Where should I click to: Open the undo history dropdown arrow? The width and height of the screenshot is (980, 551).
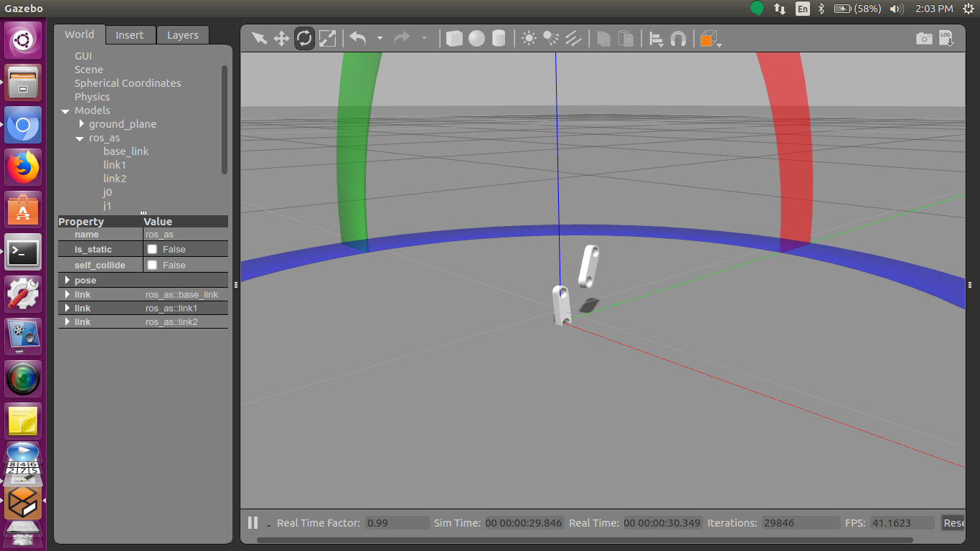pos(380,38)
